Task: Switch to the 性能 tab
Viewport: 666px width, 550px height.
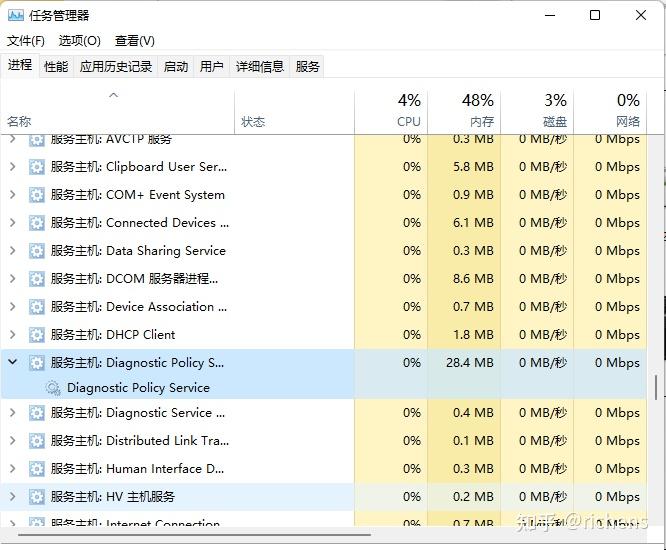Action: point(56,67)
